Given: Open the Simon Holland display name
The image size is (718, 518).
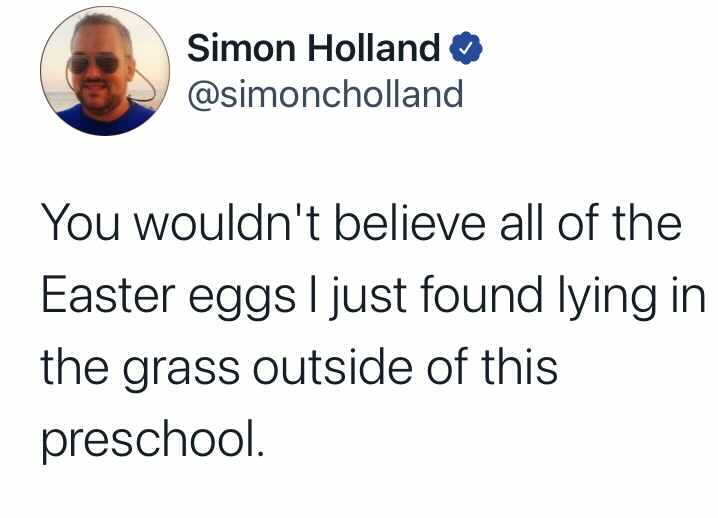Looking at the screenshot, I should click(313, 48).
